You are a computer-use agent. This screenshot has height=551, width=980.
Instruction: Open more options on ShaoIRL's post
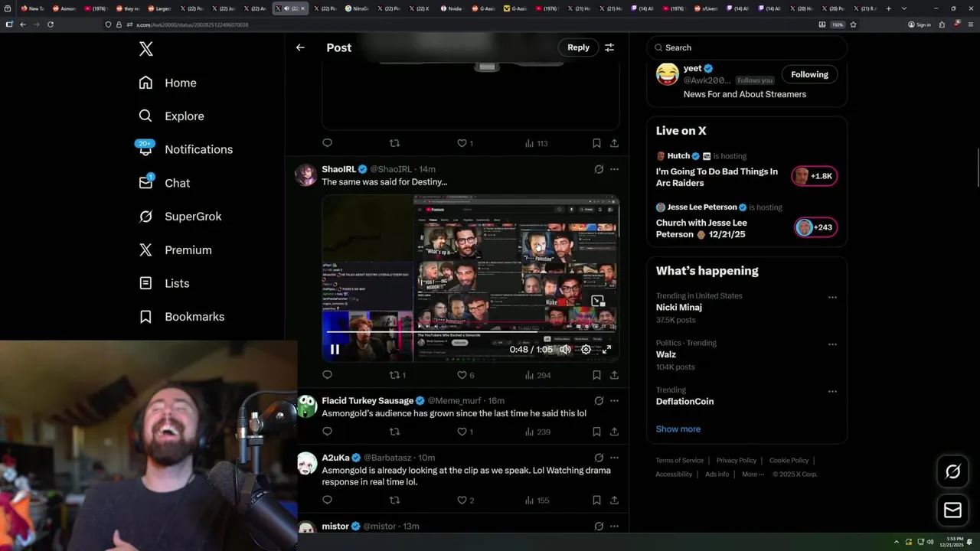614,169
